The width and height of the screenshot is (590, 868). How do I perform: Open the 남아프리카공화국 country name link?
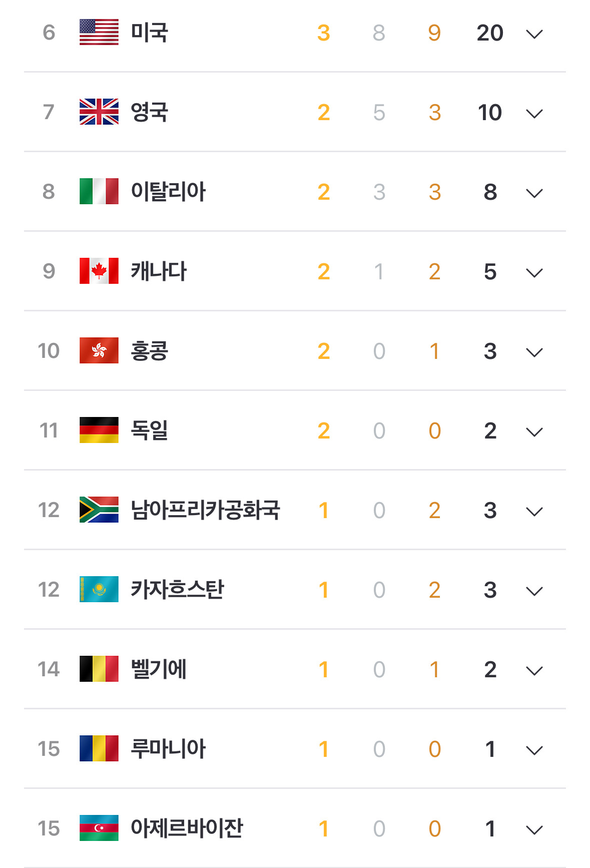[205, 510]
